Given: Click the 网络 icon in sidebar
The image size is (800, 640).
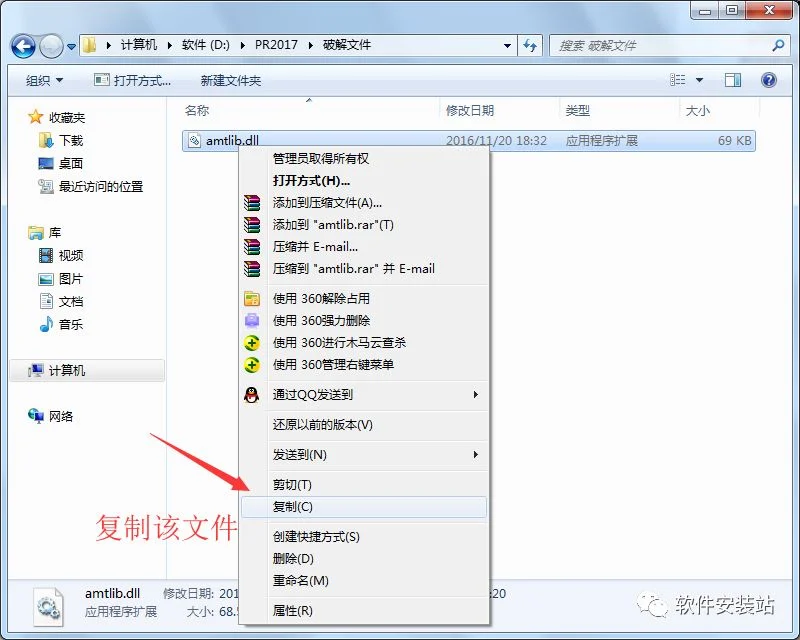Looking at the screenshot, I should point(35,416).
